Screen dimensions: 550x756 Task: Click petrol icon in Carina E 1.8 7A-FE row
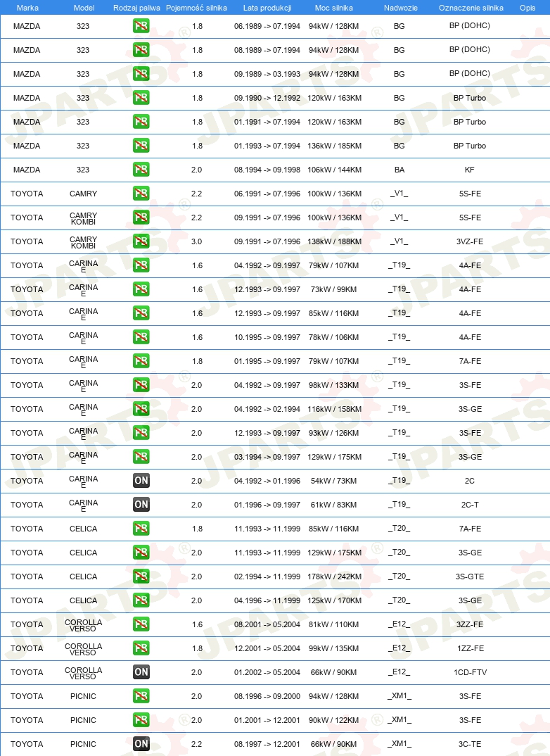point(141,361)
